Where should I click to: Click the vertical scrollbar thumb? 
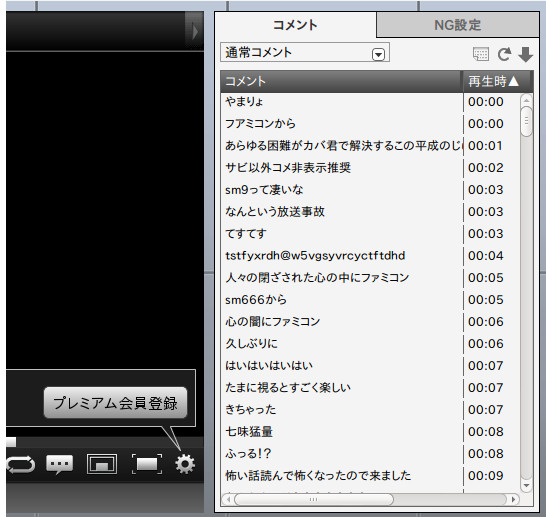[526, 122]
